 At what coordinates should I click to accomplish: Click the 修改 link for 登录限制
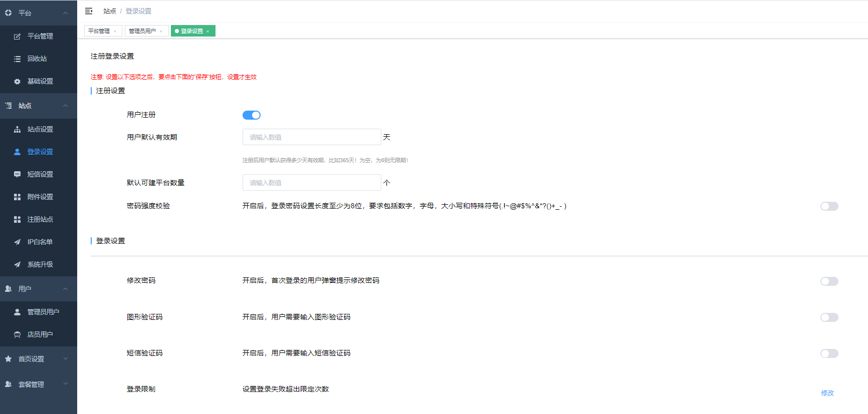(x=827, y=393)
